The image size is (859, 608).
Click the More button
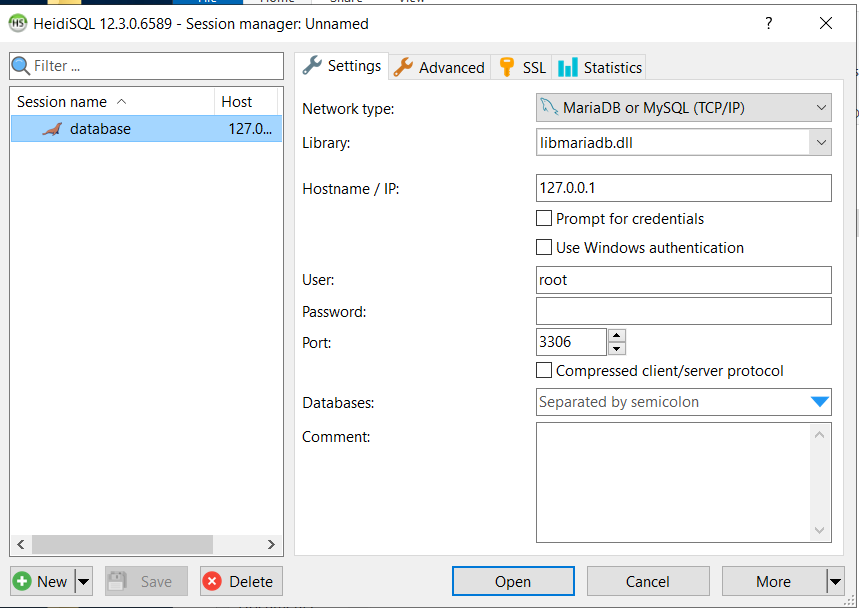point(774,581)
